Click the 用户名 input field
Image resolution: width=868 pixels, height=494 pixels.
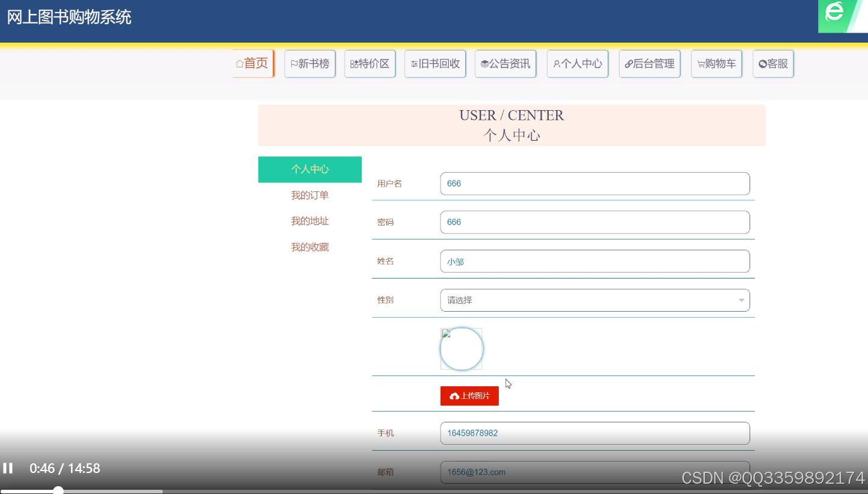tap(595, 184)
